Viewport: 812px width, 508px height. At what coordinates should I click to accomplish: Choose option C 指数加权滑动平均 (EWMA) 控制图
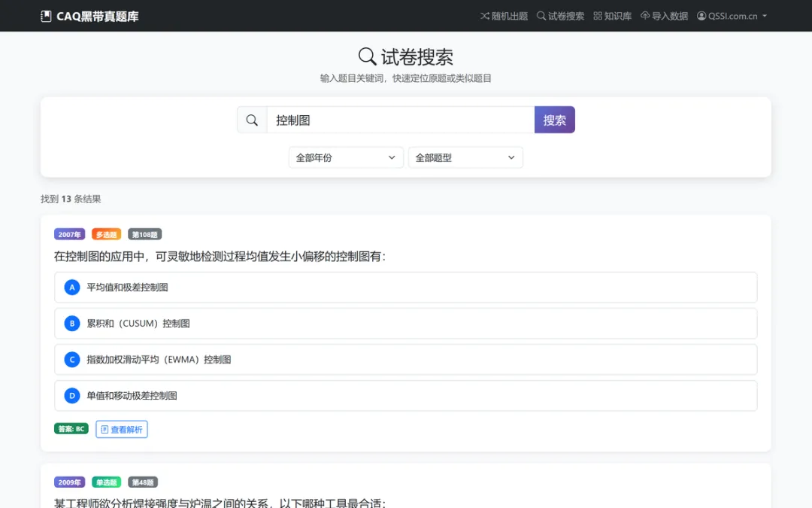coord(405,360)
